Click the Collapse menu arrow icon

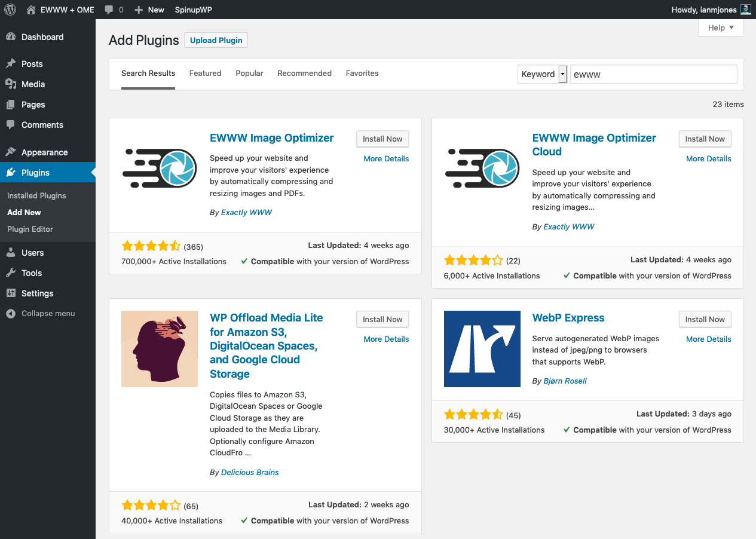(11, 314)
